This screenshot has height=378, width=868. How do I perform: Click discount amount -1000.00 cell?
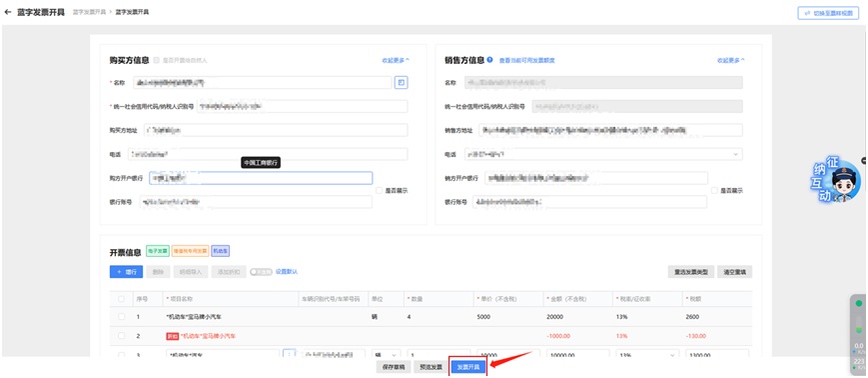pyautogui.click(x=559, y=336)
